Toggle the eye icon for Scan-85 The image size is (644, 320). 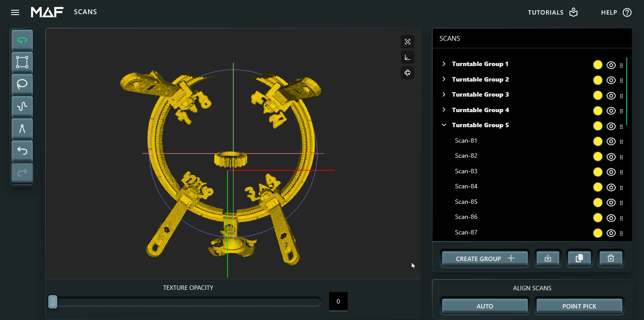tap(611, 202)
